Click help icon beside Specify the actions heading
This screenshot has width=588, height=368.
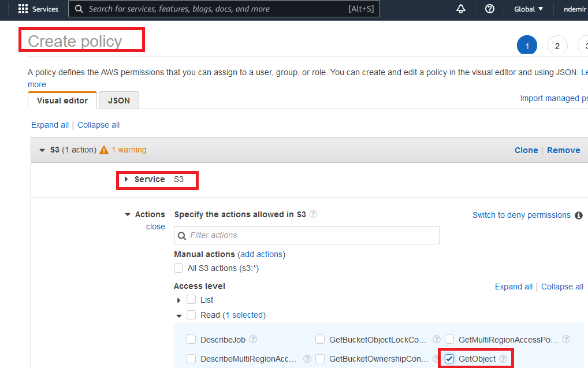(x=313, y=214)
